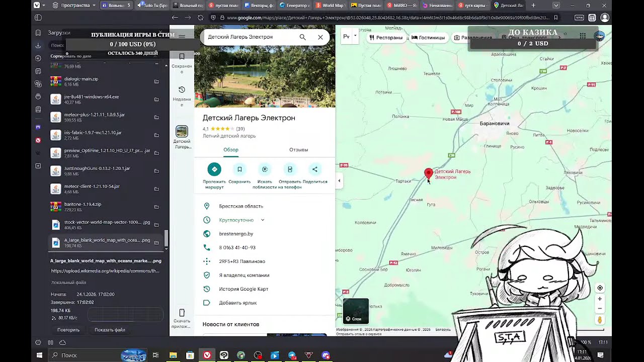Expand the Круглосуточно hours dropdown
Image resolution: width=644 pixels, height=362 pixels.
tap(262, 220)
